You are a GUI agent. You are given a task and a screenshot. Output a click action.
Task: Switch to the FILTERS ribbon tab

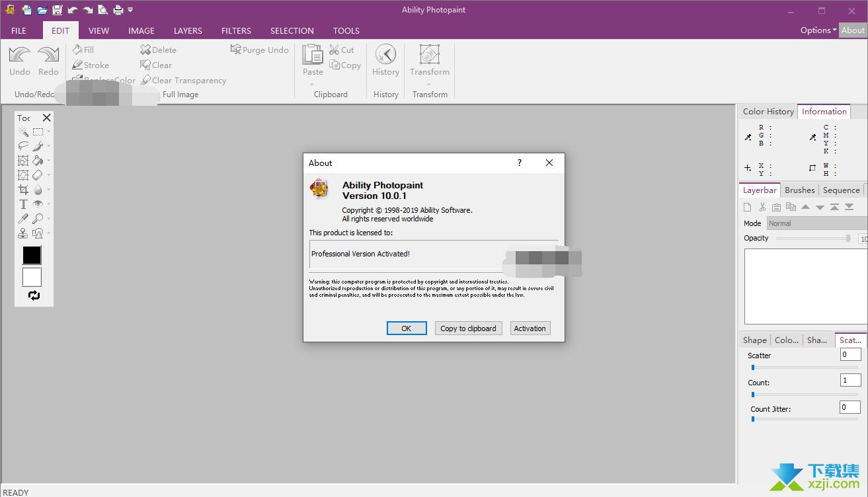[x=236, y=30]
